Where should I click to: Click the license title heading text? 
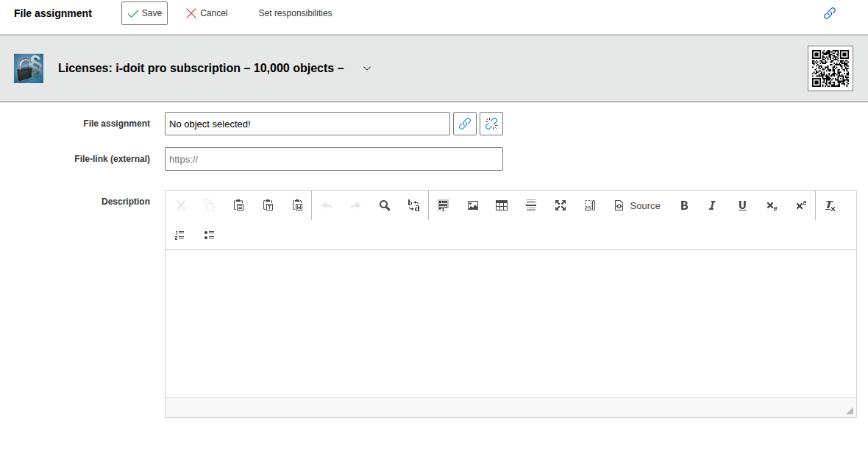click(201, 68)
